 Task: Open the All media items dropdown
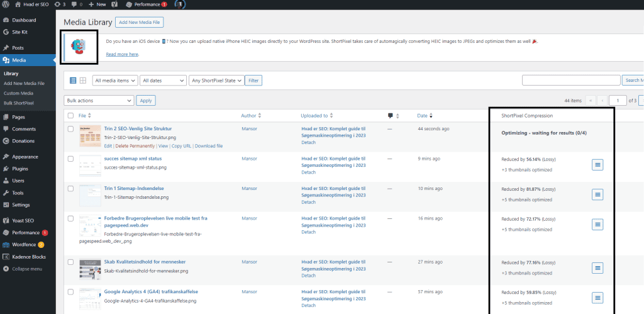[115, 81]
